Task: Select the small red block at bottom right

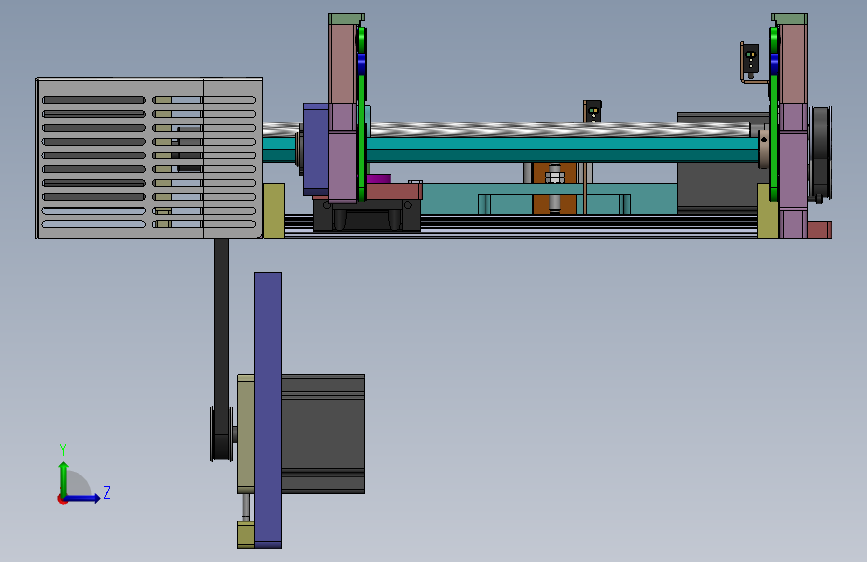Action: (x=819, y=230)
